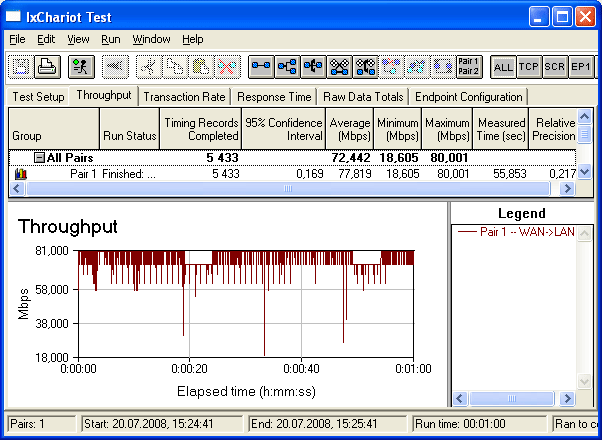Image resolution: width=602 pixels, height=440 pixels.
Task: Click the greyed icon with red crossed nodes
Action: 392,67
